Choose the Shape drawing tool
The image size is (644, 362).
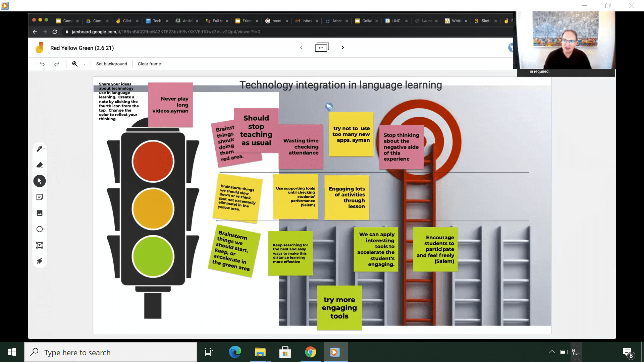pos(40,229)
